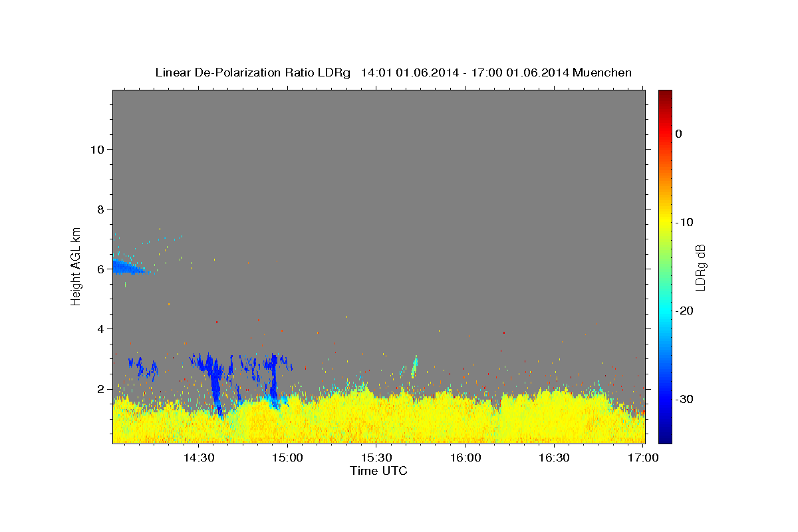Screen dimensions: 798x532
Task: Select the 17:00 time tick label
Action: click(x=643, y=458)
